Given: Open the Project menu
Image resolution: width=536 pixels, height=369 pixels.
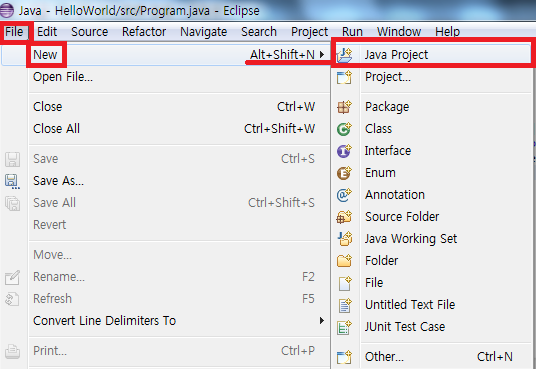Looking at the screenshot, I should pos(309,32).
